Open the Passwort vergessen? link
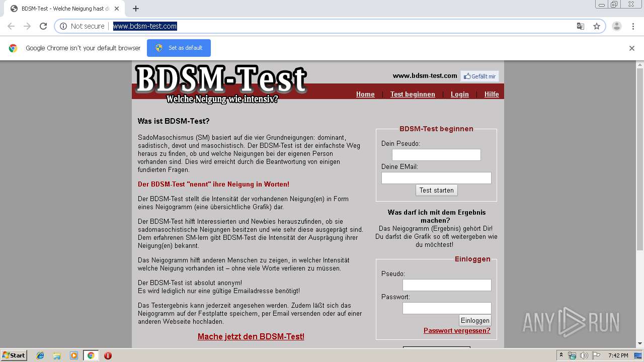This screenshot has height=362, width=644. 457,331
